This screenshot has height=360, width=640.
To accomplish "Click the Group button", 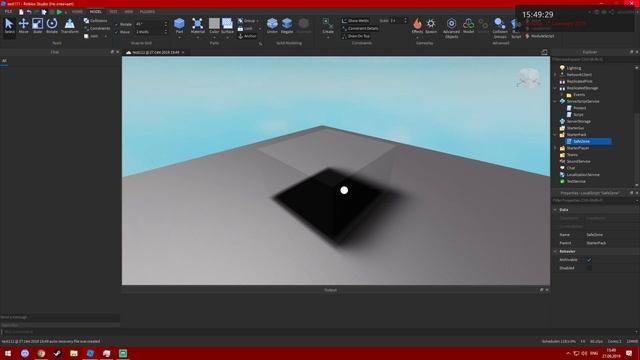I will (x=247, y=20).
